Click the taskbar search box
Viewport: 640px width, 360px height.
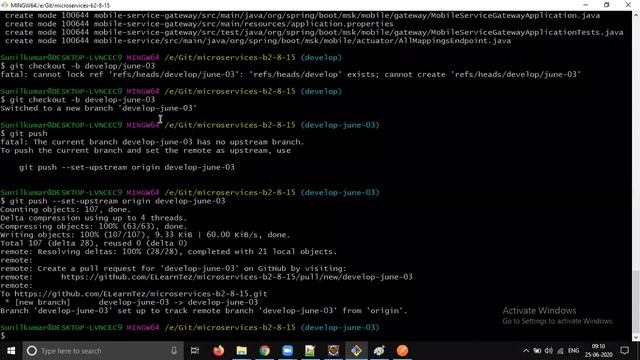(102, 351)
